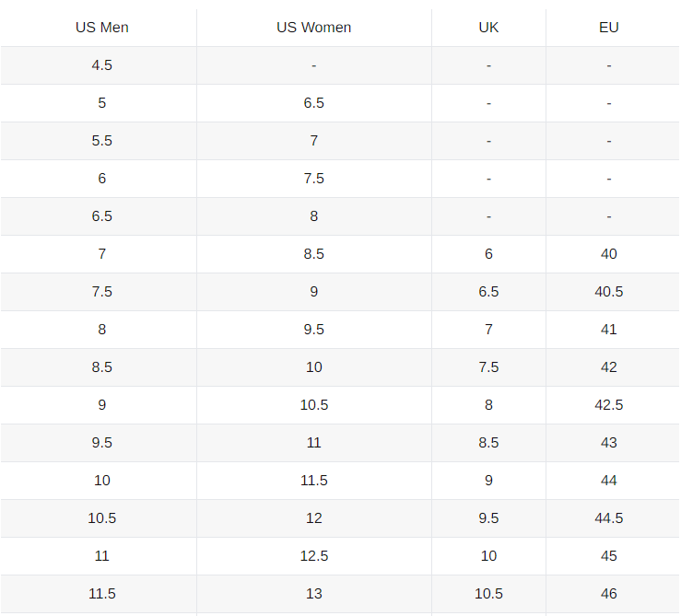Select US Men size 4.5 cell
The width and height of the screenshot is (681, 616).
point(102,65)
